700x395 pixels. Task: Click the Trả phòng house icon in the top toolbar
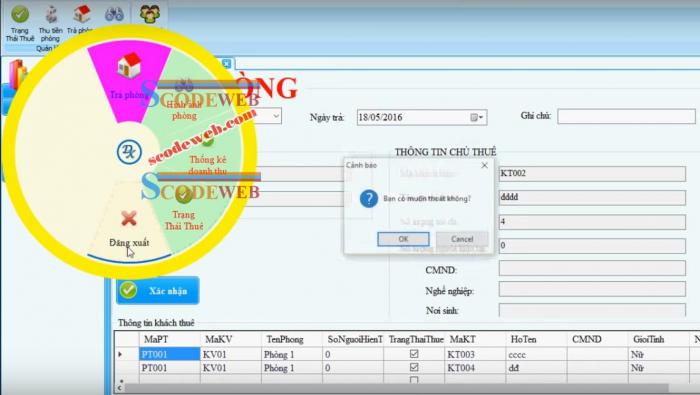click(82, 15)
